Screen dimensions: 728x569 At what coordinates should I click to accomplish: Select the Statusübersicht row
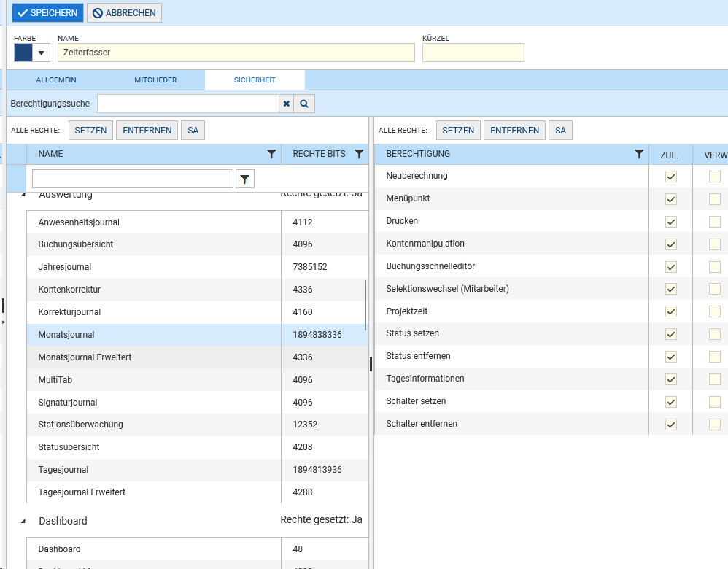tap(198, 447)
